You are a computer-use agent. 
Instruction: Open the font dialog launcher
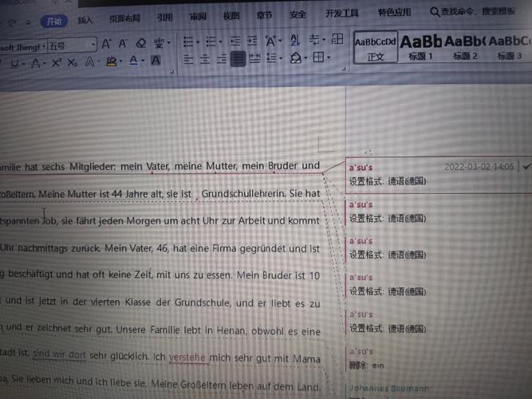171,72
